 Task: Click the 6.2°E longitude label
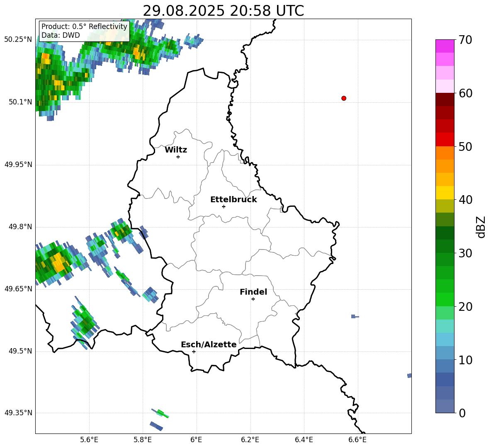point(250,440)
